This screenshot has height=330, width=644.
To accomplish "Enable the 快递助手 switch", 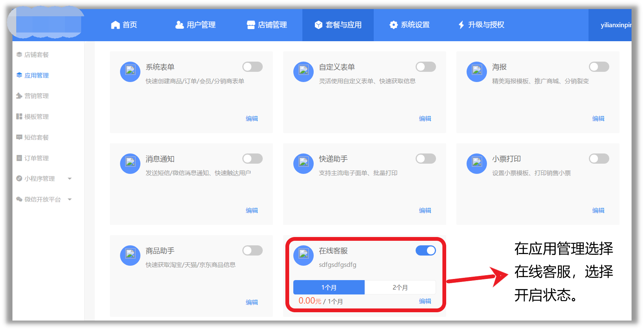I will [x=426, y=159].
